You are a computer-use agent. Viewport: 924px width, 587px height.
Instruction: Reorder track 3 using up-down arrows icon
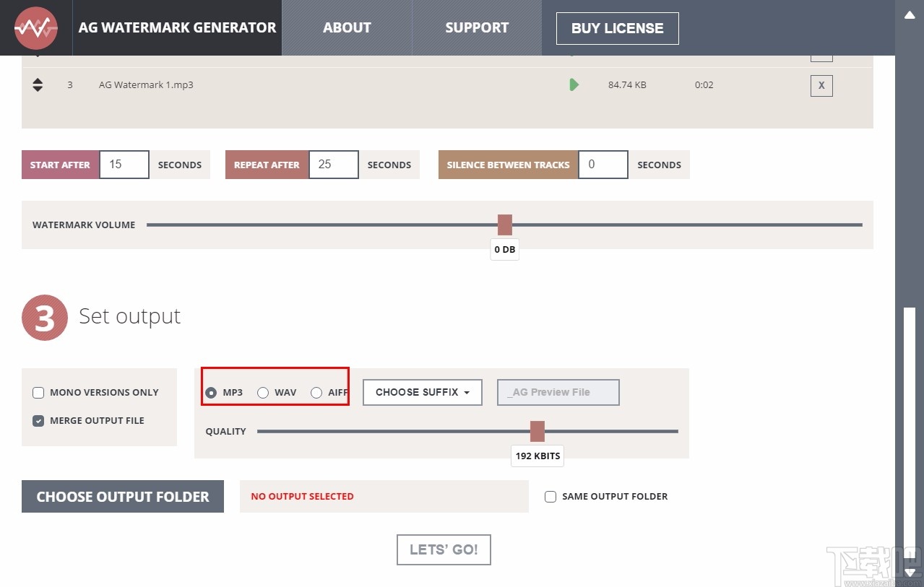(x=38, y=85)
